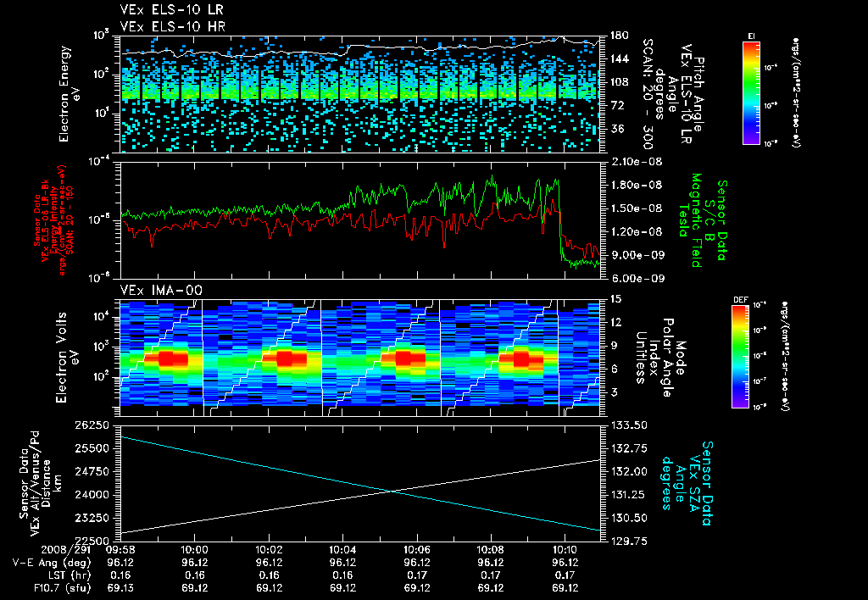
Task: Click the 36 pitch angle tick
Action: (x=616, y=129)
